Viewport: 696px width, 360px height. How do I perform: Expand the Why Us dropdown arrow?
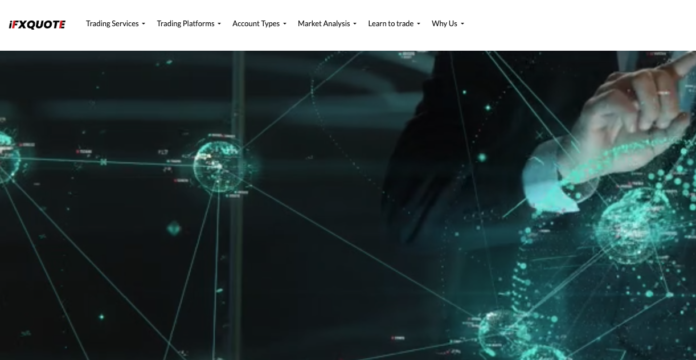coord(462,24)
